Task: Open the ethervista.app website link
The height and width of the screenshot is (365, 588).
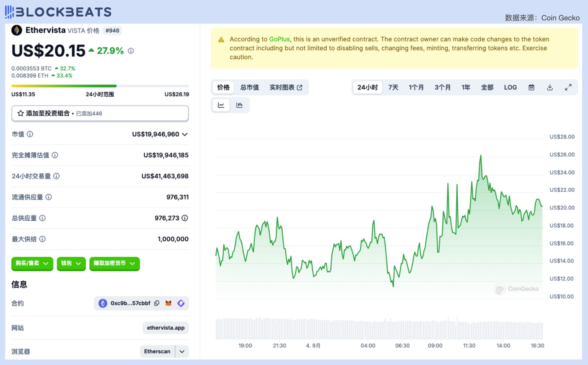Action: pos(166,328)
